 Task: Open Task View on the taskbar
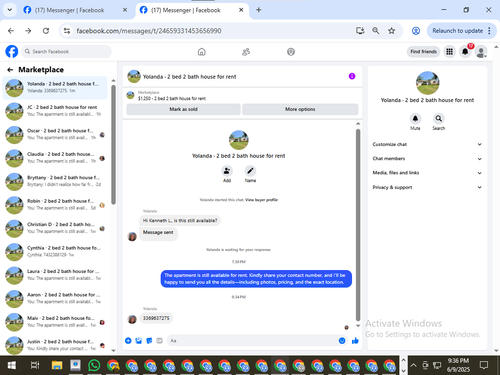[35, 366]
